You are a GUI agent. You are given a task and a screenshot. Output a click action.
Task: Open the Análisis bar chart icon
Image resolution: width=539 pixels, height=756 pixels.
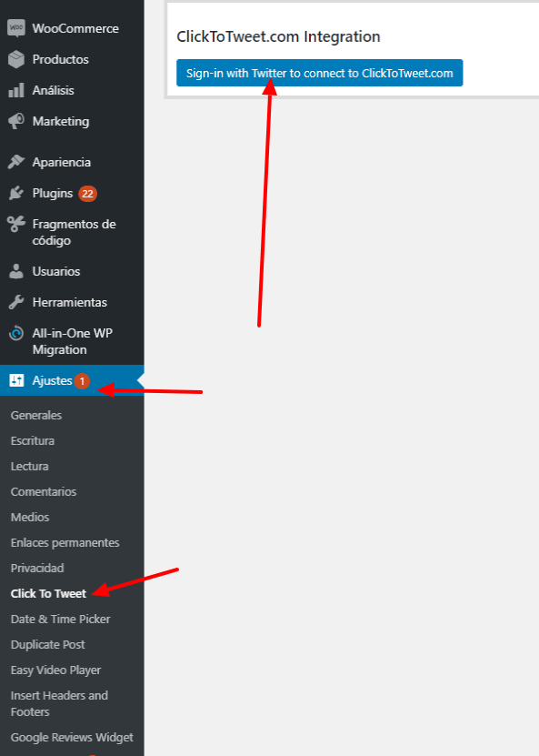coord(16,90)
